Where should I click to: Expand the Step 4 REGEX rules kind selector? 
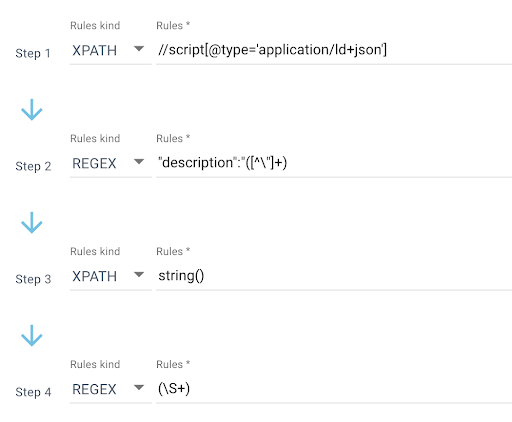[x=111, y=389]
